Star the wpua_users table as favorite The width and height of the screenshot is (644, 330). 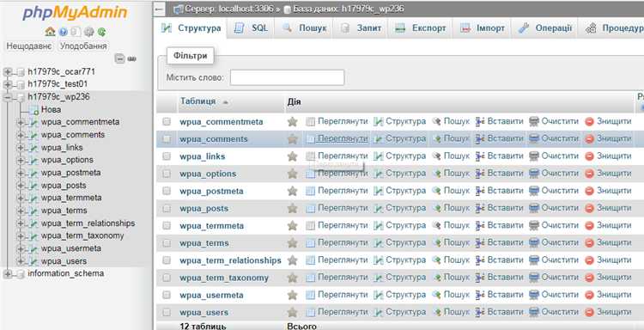(x=293, y=312)
